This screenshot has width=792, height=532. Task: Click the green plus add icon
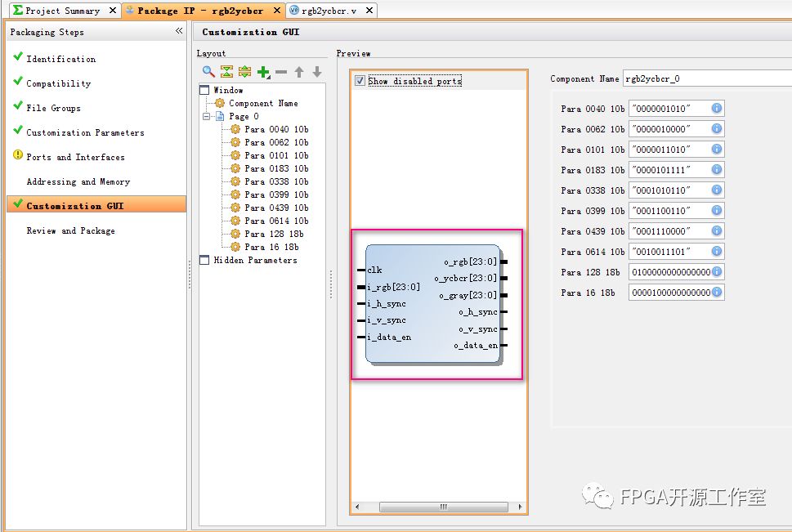(x=262, y=72)
